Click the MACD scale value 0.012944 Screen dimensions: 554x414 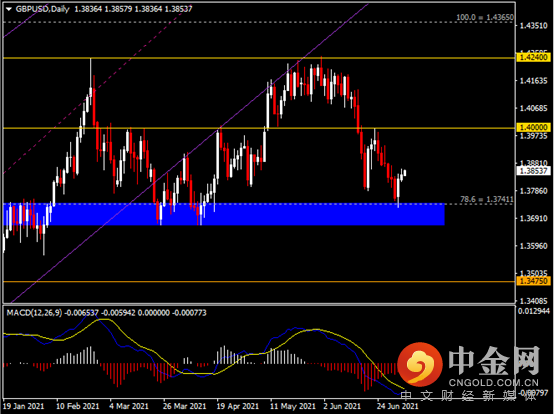534,311
